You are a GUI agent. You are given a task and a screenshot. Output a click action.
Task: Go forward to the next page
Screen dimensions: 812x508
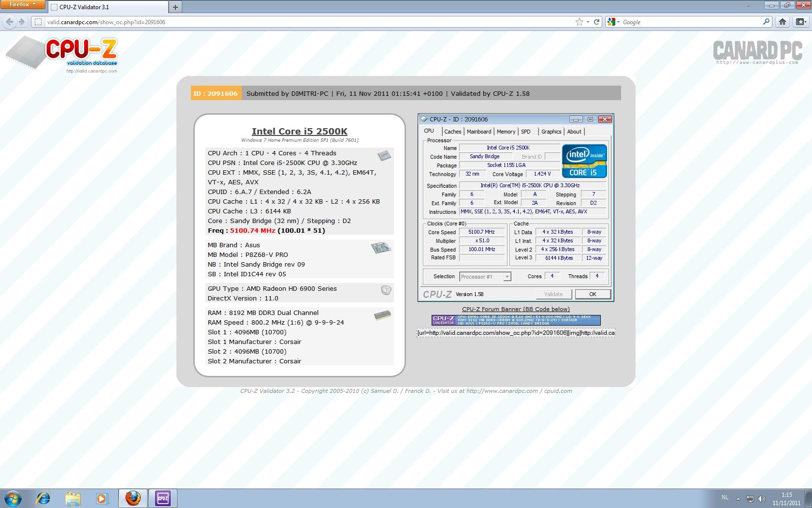[x=21, y=22]
